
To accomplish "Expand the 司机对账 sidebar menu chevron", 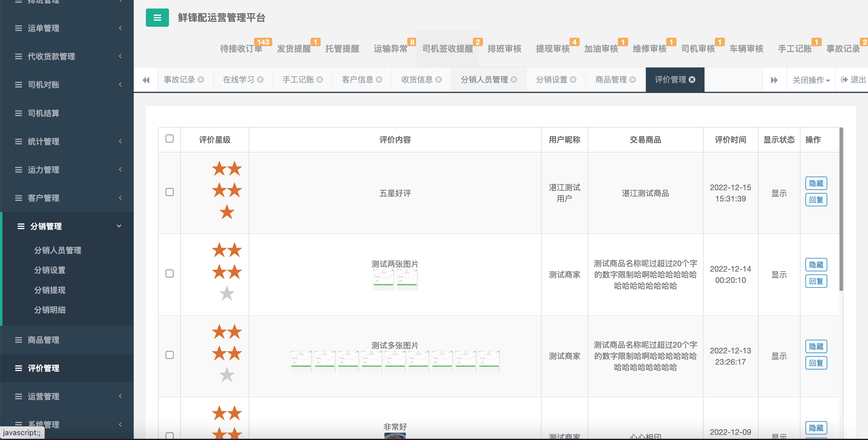I will click(x=120, y=84).
